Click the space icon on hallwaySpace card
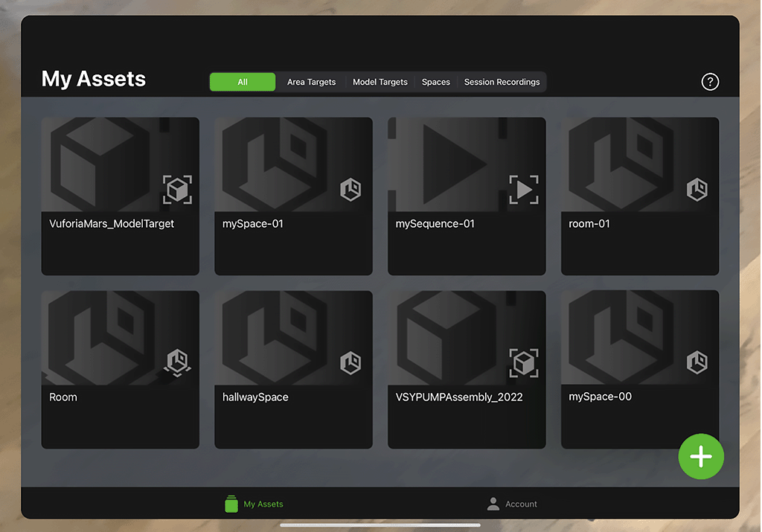The image size is (762, 532). [350, 363]
